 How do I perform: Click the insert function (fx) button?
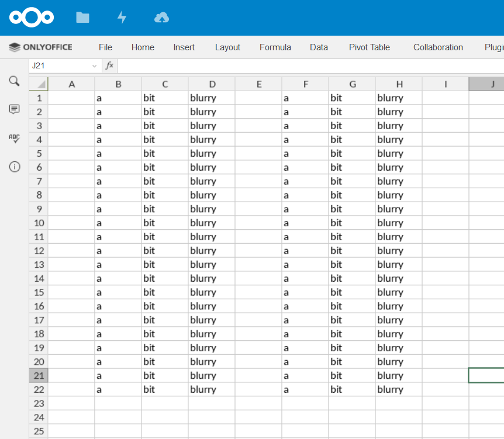pyautogui.click(x=109, y=65)
